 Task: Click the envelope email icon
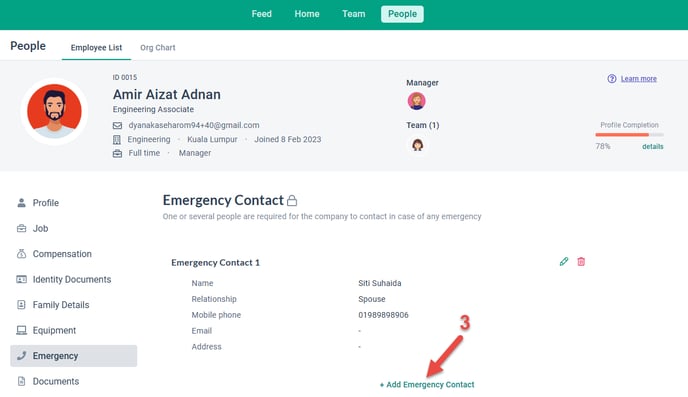coord(117,125)
